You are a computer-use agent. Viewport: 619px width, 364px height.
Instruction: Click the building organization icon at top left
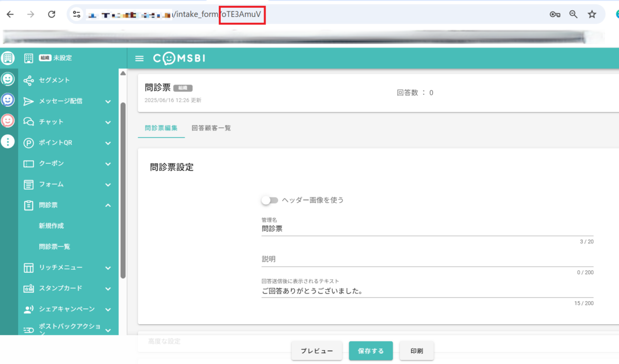click(x=8, y=58)
